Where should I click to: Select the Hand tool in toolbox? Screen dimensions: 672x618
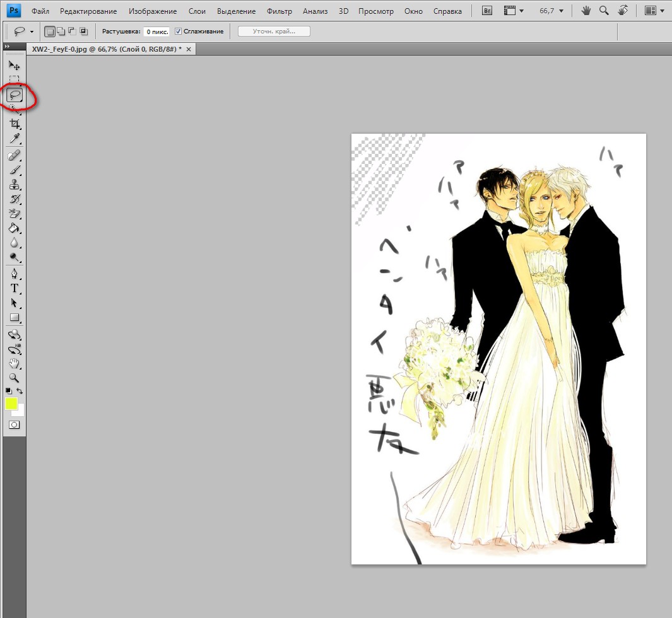click(15, 364)
